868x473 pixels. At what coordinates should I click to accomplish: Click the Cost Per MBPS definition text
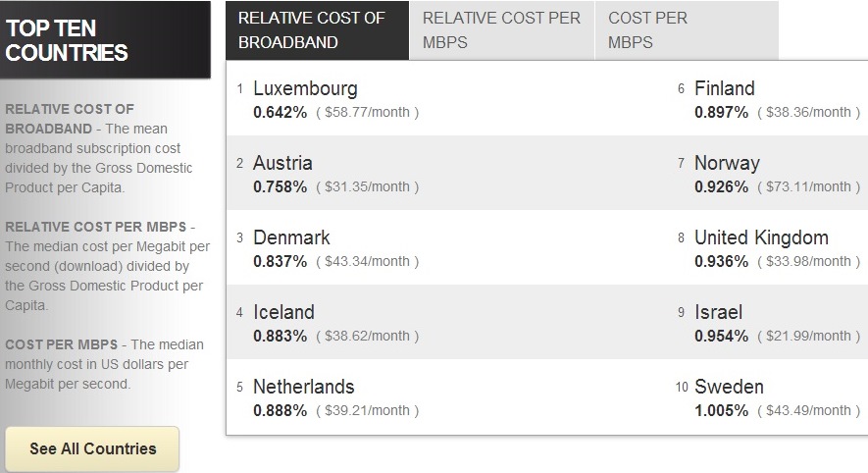[x=104, y=364]
